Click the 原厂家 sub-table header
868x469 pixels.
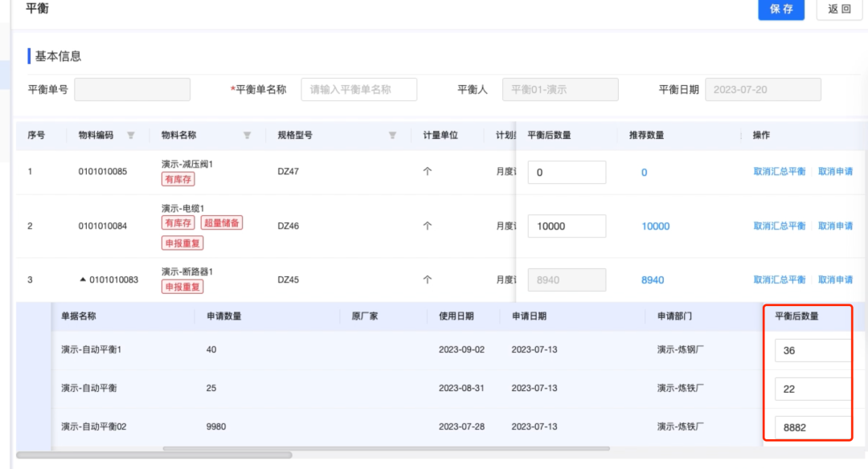[364, 316]
